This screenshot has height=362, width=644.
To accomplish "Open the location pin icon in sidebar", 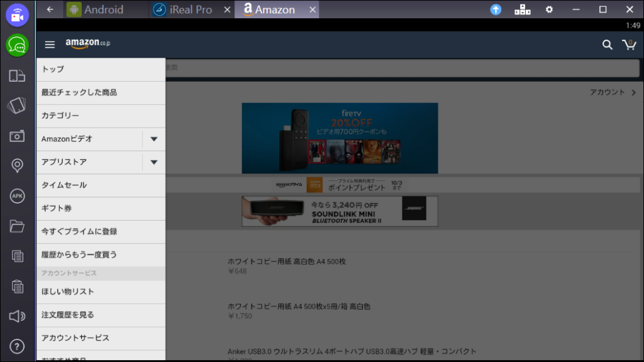I will point(17,166).
